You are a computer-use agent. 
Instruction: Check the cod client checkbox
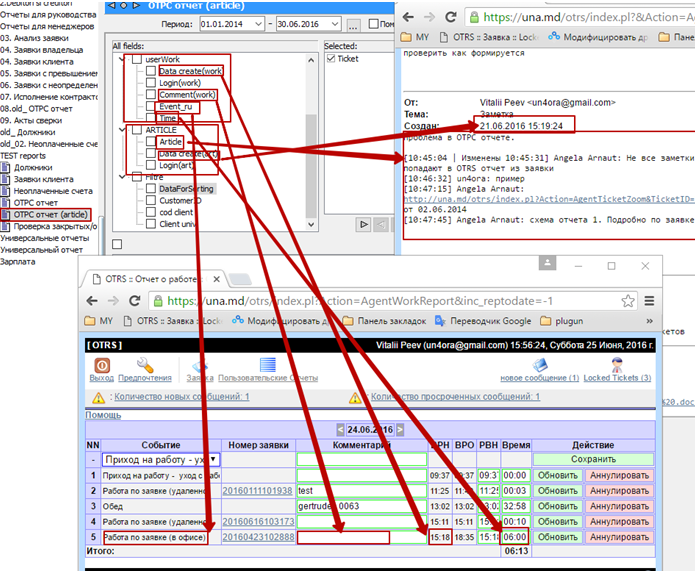pyautogui.click(x=151, y=212)
